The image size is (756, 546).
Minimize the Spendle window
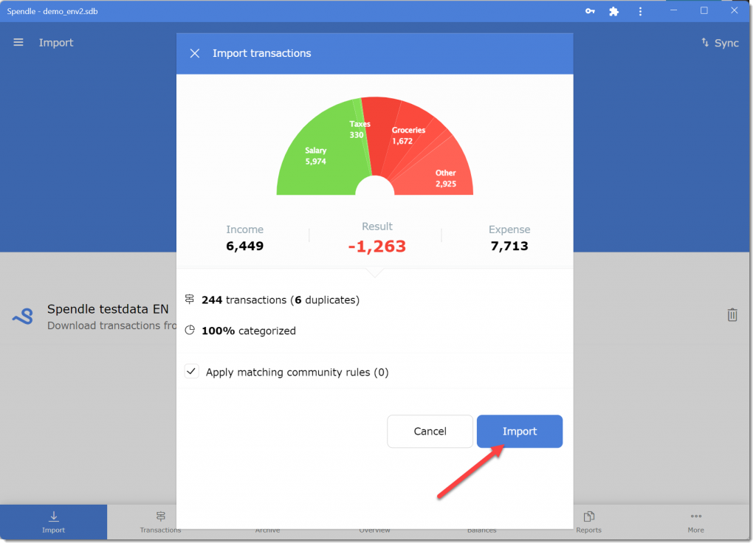click(673, 10)
